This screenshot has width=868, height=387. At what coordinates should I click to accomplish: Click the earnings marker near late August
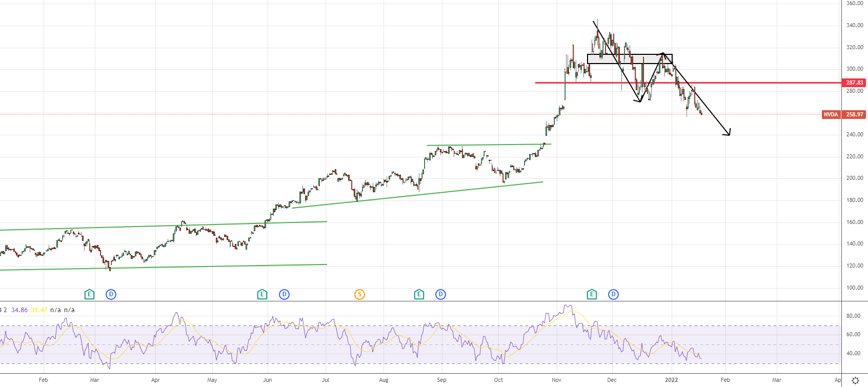coord(419,294)
